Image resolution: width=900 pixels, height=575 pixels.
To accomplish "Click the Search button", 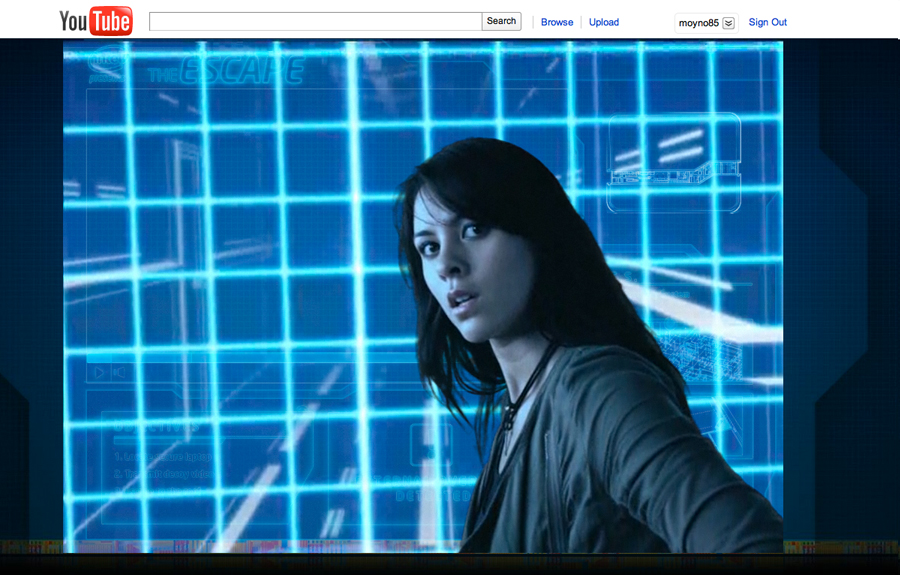I will pos(501,21).
